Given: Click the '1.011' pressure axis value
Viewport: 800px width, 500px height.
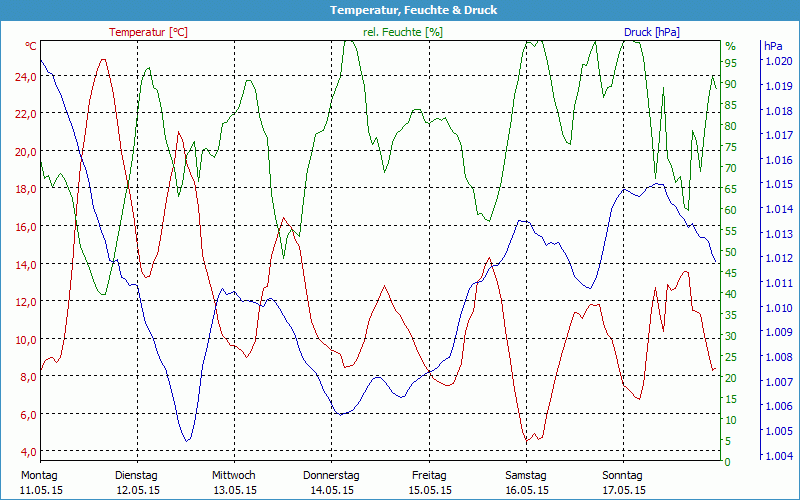Looking at the screenshot, I should click(x=777, y=283).
